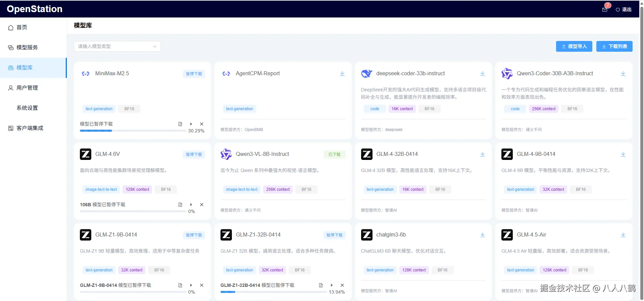Cancel GLM-Z1-32B-0414 download
This screenshot has height=301, width=644.
(342, 285)
